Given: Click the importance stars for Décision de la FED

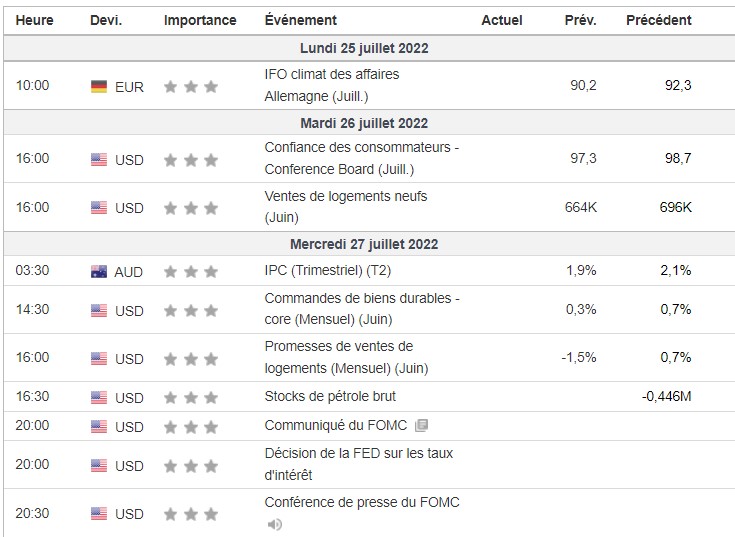Looking at the screenshot, I should tap(190, 466).
